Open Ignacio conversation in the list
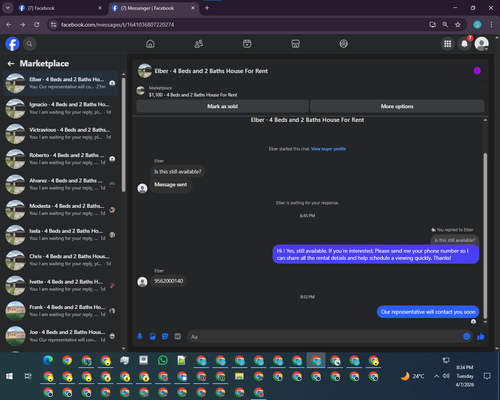The width and height of the screenshot is (500, 400). point(61,108)
